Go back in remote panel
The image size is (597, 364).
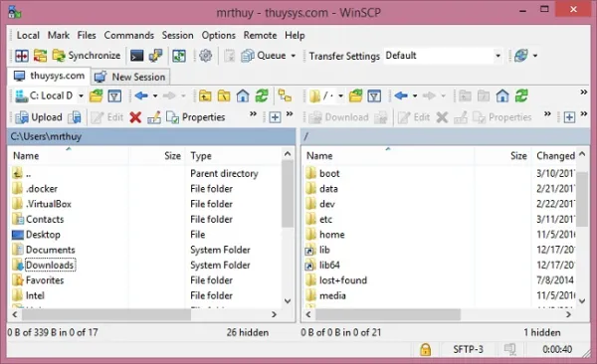click(x=401, y=95)
